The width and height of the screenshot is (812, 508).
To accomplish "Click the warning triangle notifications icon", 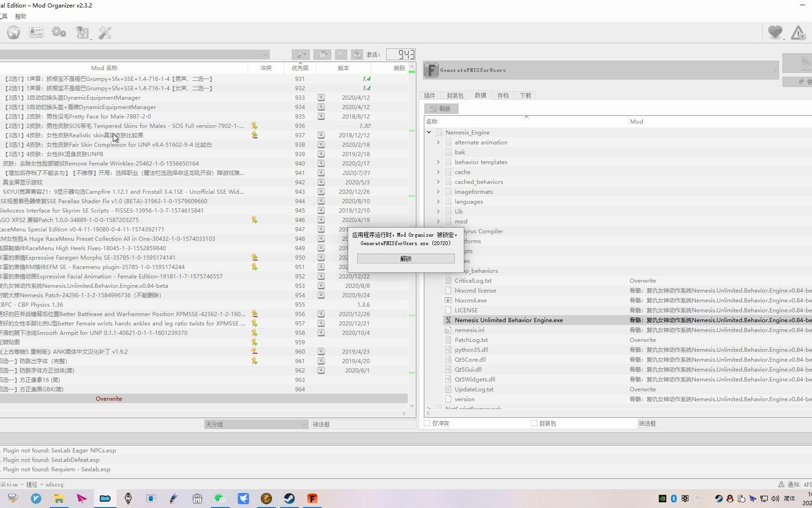I will pos(798,32).
